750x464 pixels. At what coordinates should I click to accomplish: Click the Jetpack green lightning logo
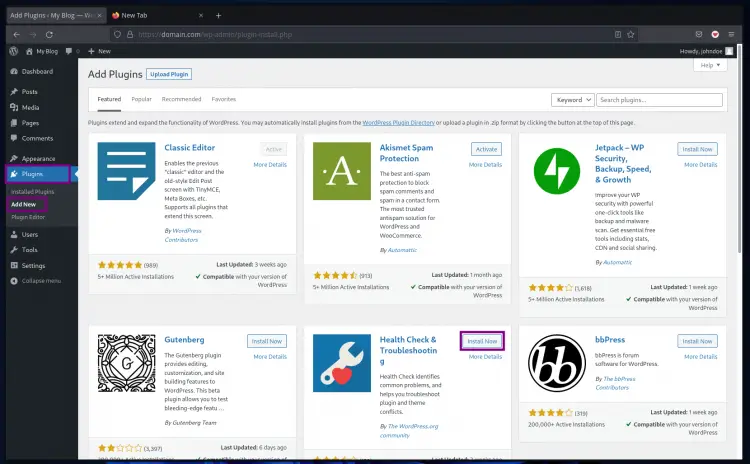pyautogui.click(x=557, y=171)
